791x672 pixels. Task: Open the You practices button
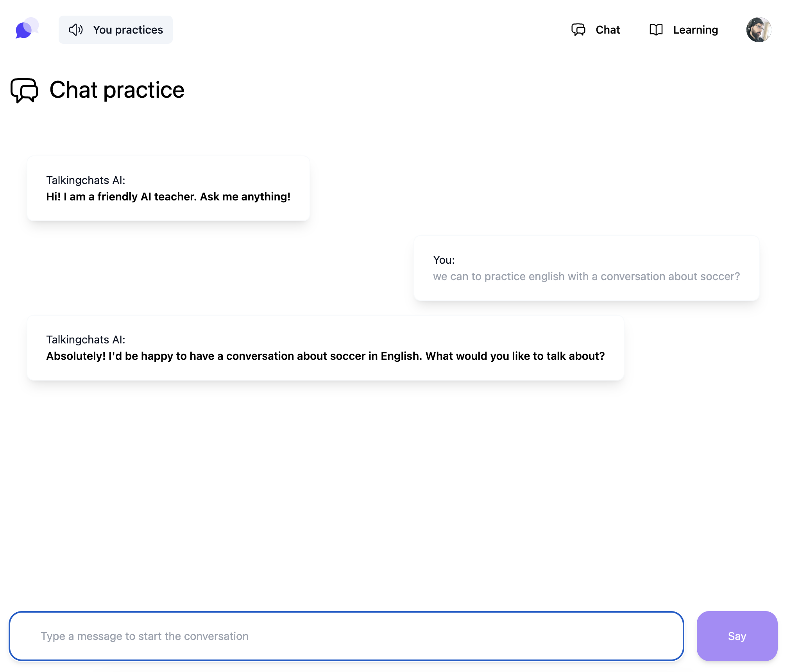pyautogui.click(x=115, y=30)
